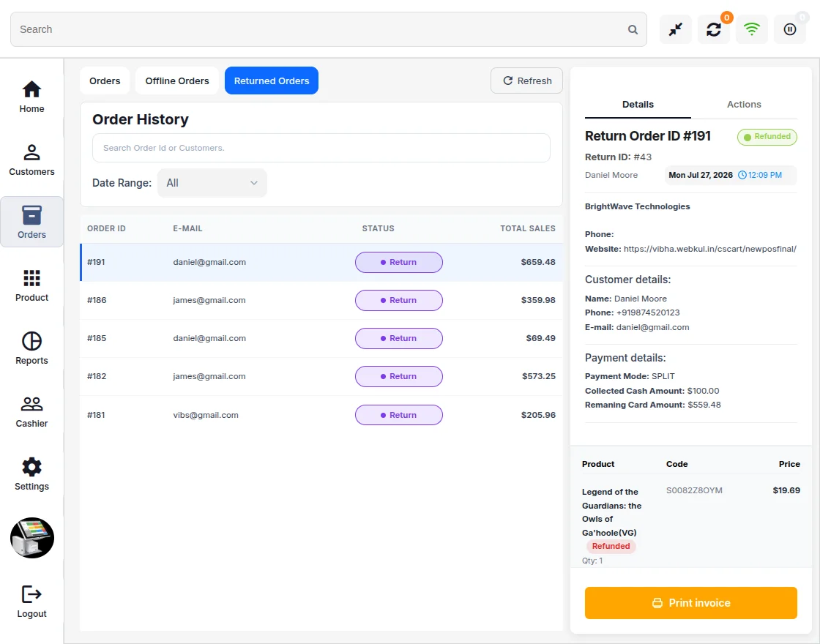Click the search magnifier icon
The image size is (820, 644).
click(633, 30)
